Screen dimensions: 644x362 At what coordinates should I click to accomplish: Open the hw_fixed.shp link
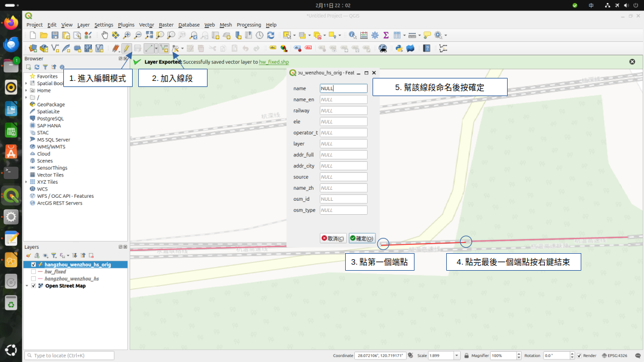[273, 62]
